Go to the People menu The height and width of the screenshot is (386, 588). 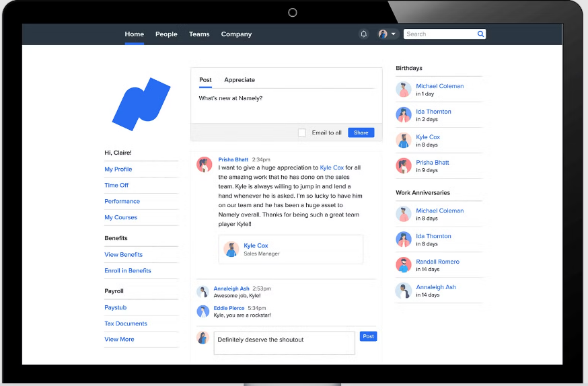click(x=166, y=34)
